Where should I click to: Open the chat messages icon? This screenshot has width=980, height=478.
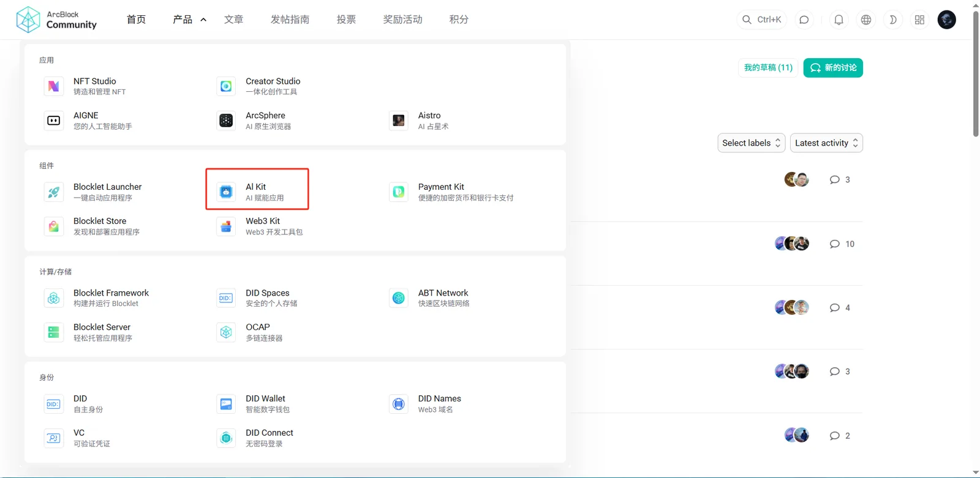(804, 20)
